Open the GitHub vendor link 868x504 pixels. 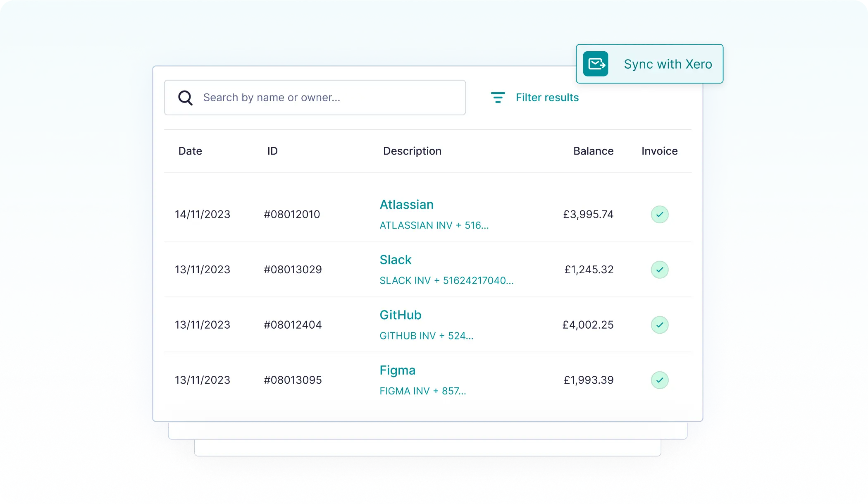click(400, 315)
